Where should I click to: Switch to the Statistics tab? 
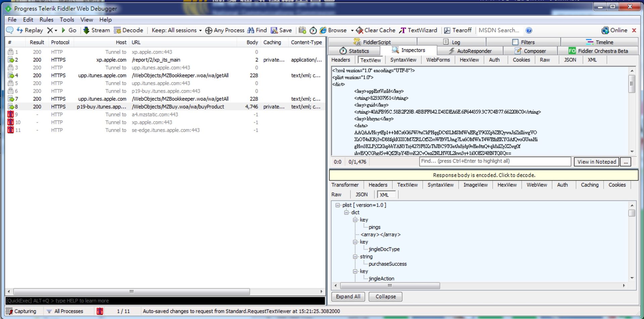354,51
